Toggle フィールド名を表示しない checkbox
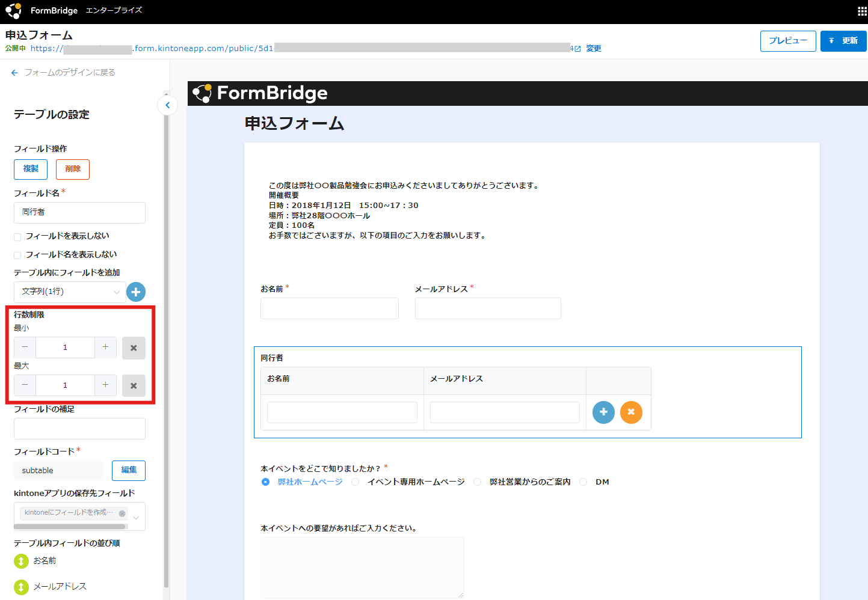Image resolution: width=868 pixels, height=600 pixels. pos(17,256)
